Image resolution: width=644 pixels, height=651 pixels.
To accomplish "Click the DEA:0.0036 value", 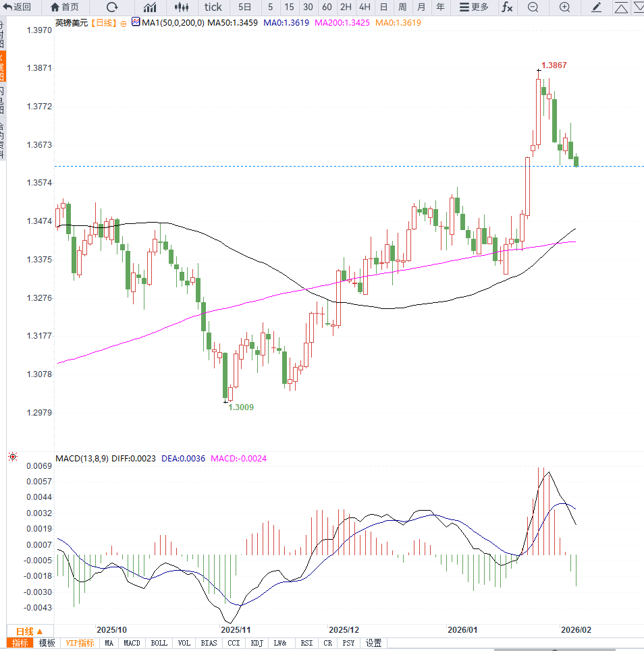I will [x=183, y=458].
